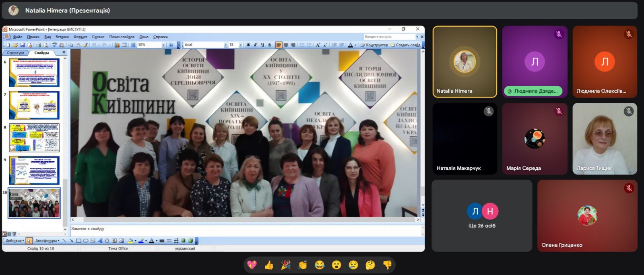Send the clapping hands reaction
This screenshot has height=275, width=644.
point(302,265)
